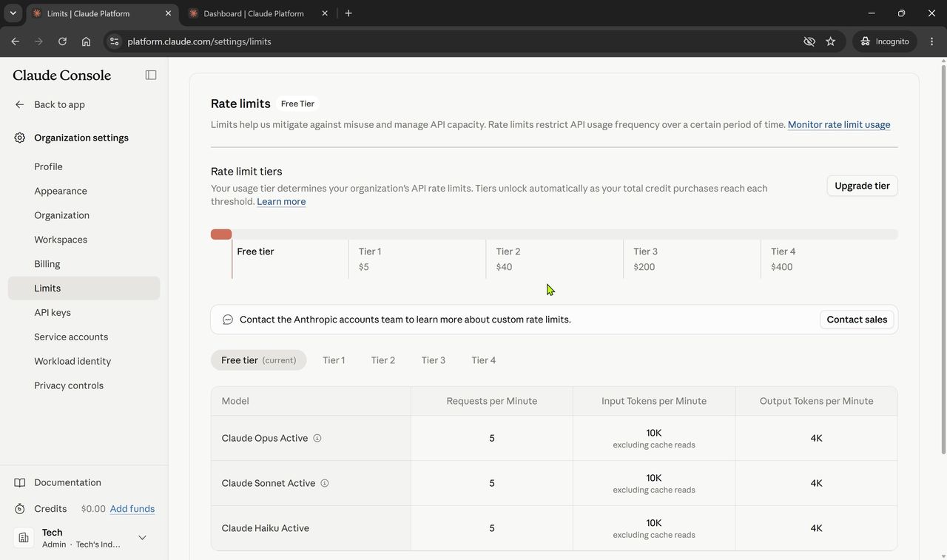Click the Input Tokens per Minute column header
947x560 pixels.
[x=654, y=401]
